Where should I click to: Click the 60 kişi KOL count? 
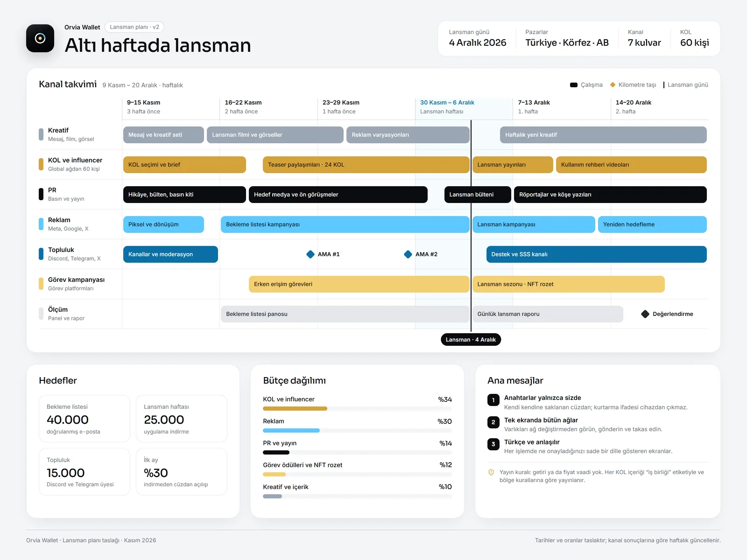click(x=695, y=42)
